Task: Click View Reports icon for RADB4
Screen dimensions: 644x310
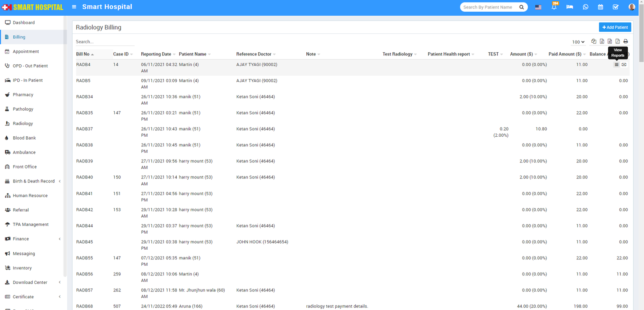Action: [616, 65]
